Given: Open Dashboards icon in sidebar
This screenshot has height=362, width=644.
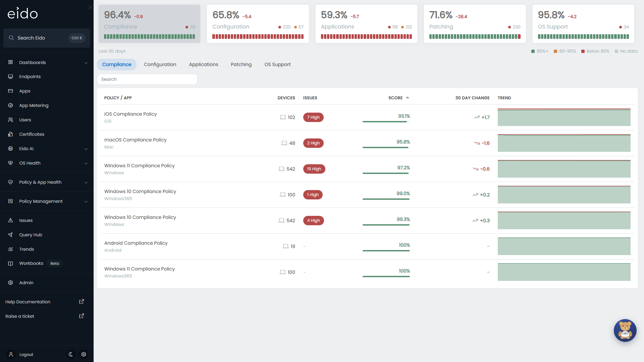Looking at the screenshot, I should pos(10,62).
